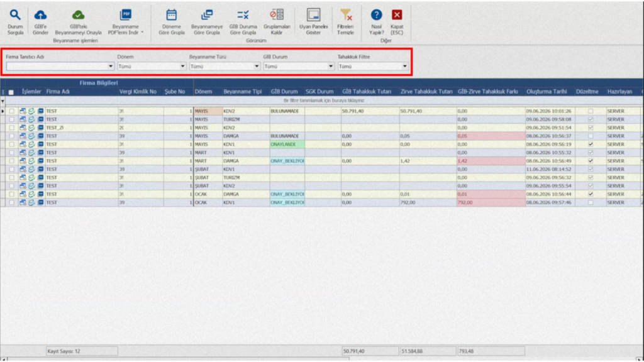
Task: Clear filters with Filtreleri Temizle
Action: point(346,15)
